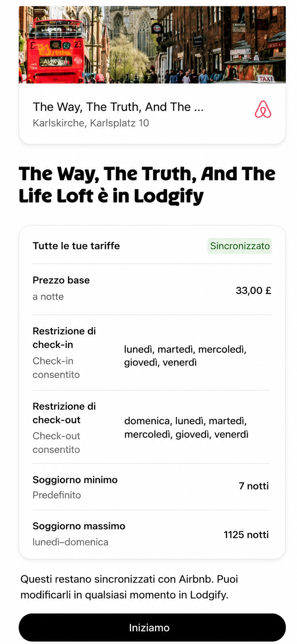Click the lunedì–domenica label under Soggiorno massimo
The width and height of the screenshot is (297, 644).
[x=70, y=542]
